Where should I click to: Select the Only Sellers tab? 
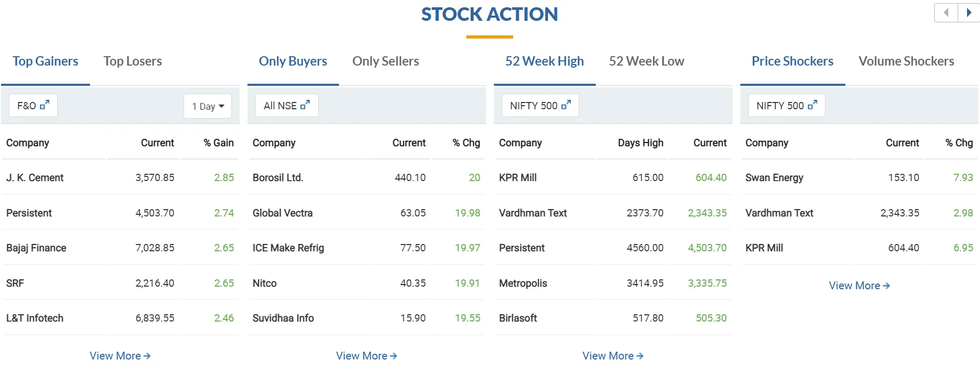coord(385,61)
